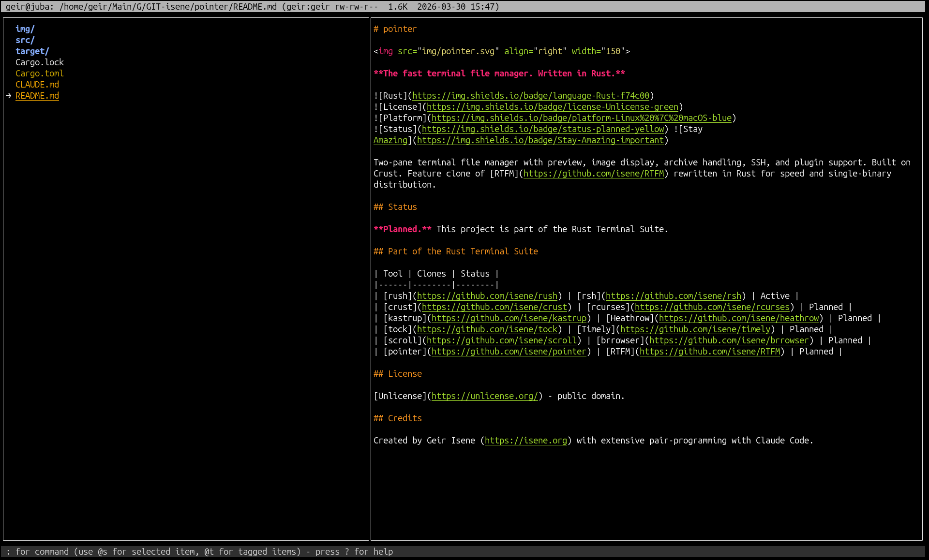
Task: Click 'Planned' in the crust table row
Action: (826, 307)
